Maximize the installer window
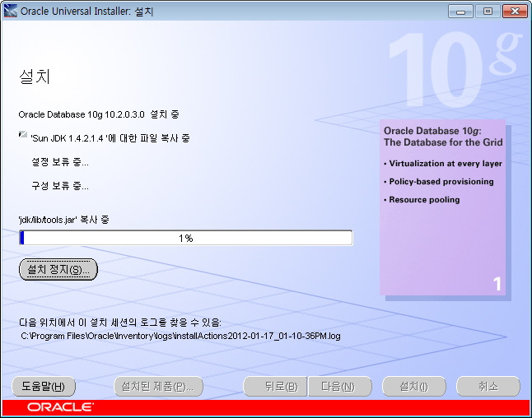This screenshot has height=418, width=532. pos(488,12)
